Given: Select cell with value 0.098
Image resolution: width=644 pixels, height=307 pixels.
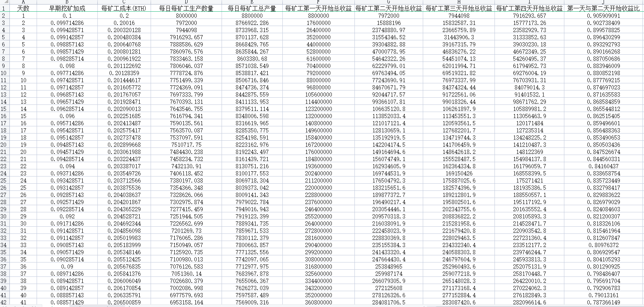Looking at the screenshot, I should coord(67,66).
